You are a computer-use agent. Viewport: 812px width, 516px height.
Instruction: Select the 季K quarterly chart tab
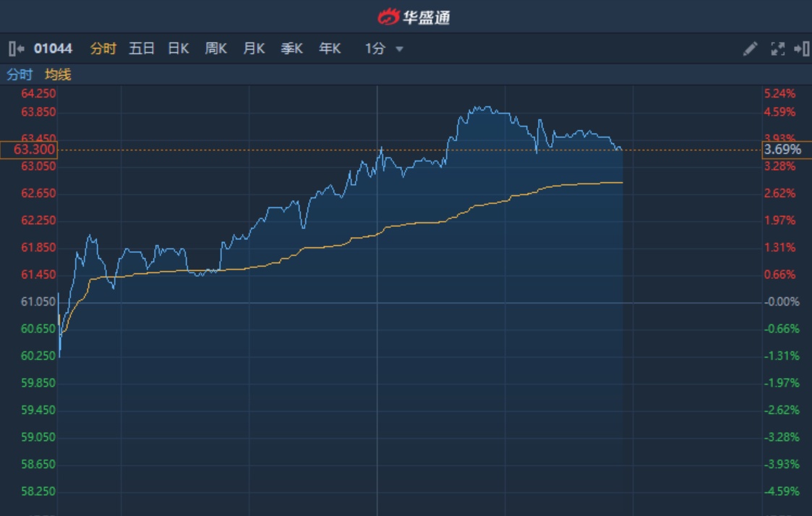click(x=291, y=49)
